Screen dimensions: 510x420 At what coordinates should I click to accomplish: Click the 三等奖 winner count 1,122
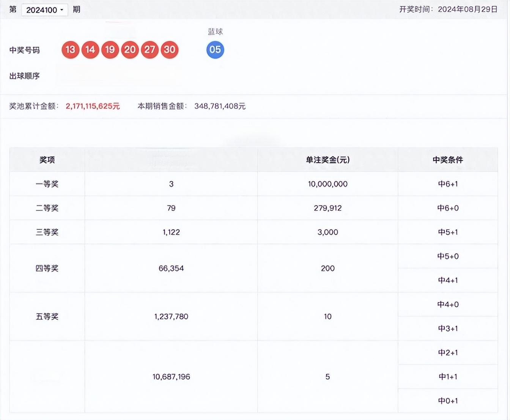[171, 232]
